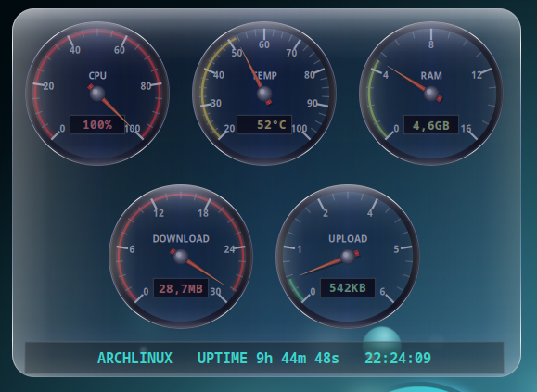Click the DOWNLOAD needle center hub
The height and width of the screenshot is (392, 537).
coord(181,257)
